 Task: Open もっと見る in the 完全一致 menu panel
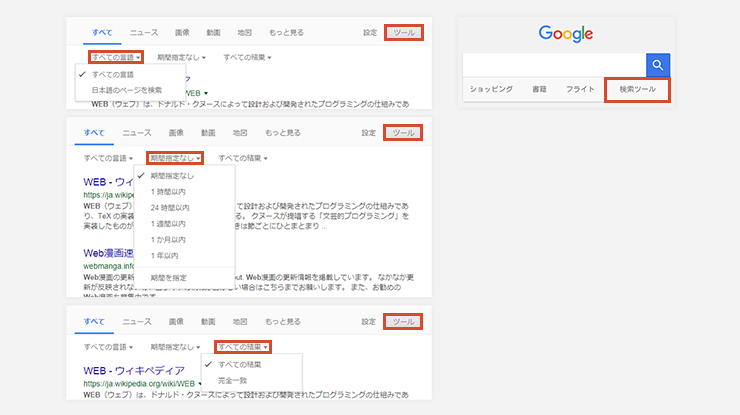click(283, 322)
